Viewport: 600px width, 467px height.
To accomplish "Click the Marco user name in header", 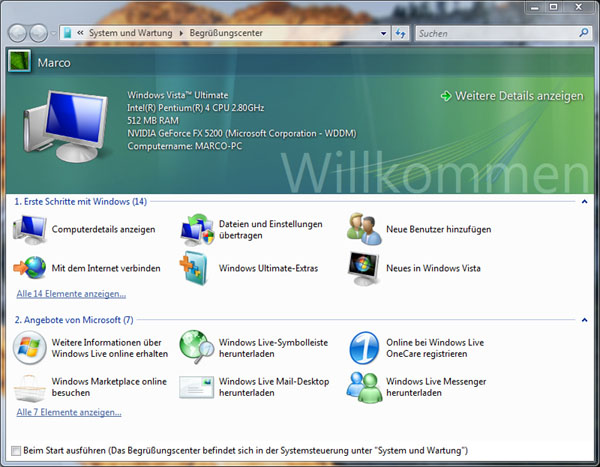I will click(x=54, y=62).
